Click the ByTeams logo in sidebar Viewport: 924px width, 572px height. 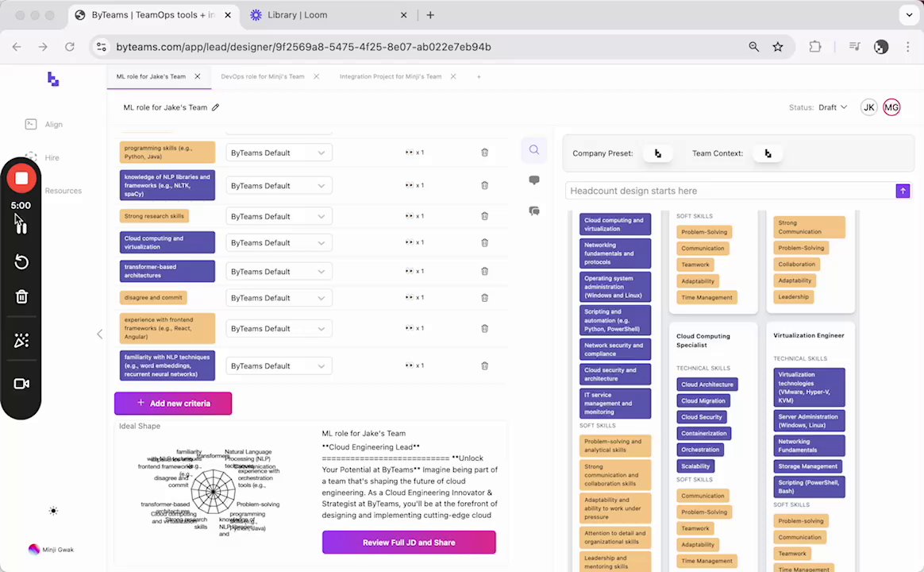(53, 79)
